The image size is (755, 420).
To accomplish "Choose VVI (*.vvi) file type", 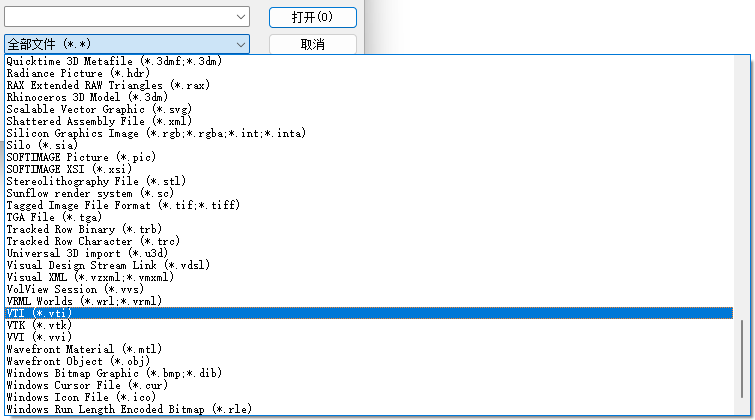I will pos(369,337).
